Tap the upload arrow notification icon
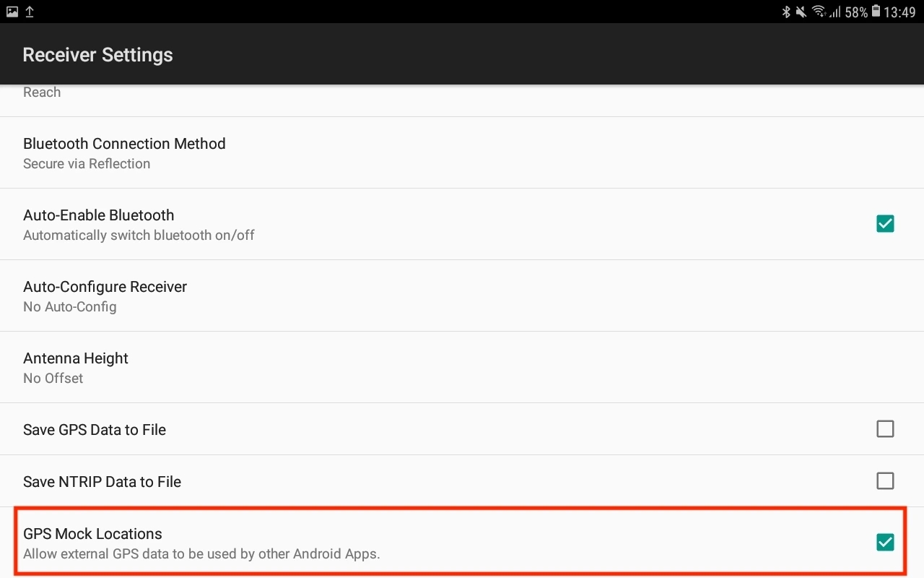This screenshot has width=924, height=578. (30, 12)
